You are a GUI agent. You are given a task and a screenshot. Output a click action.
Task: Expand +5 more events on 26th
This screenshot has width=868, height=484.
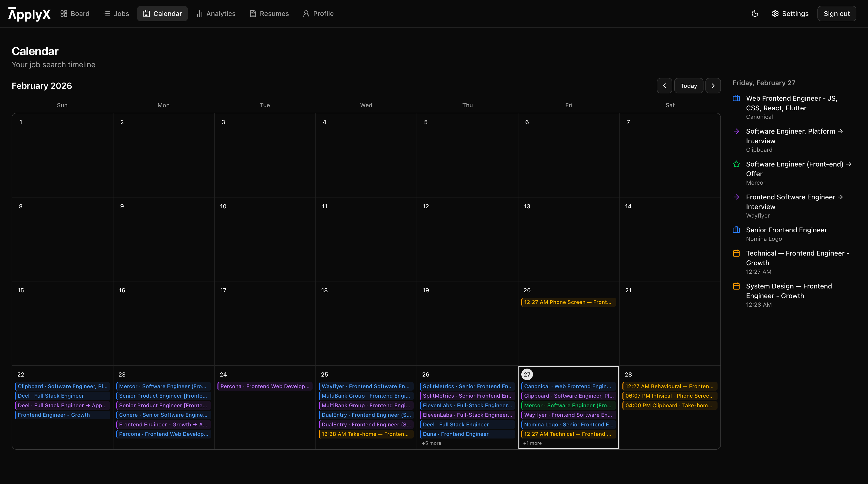431,443
